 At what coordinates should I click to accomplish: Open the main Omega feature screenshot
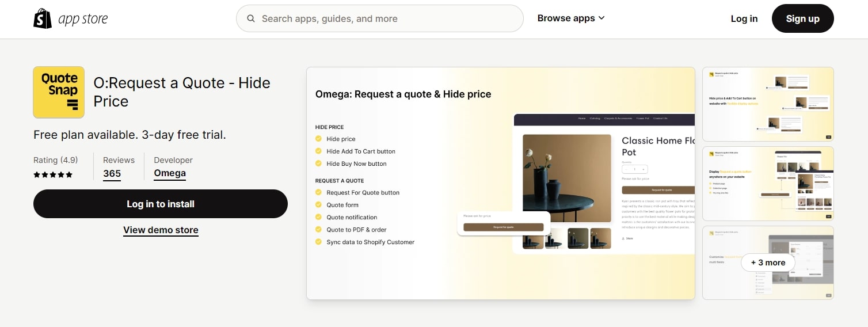(x=501, y=183)
